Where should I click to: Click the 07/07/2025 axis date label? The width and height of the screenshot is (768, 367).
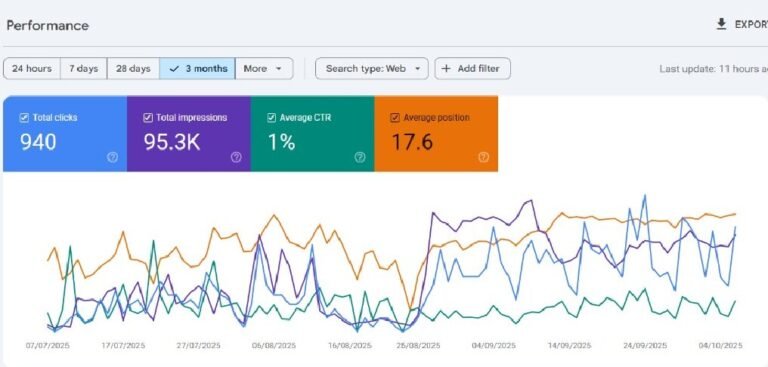(48, 345)
